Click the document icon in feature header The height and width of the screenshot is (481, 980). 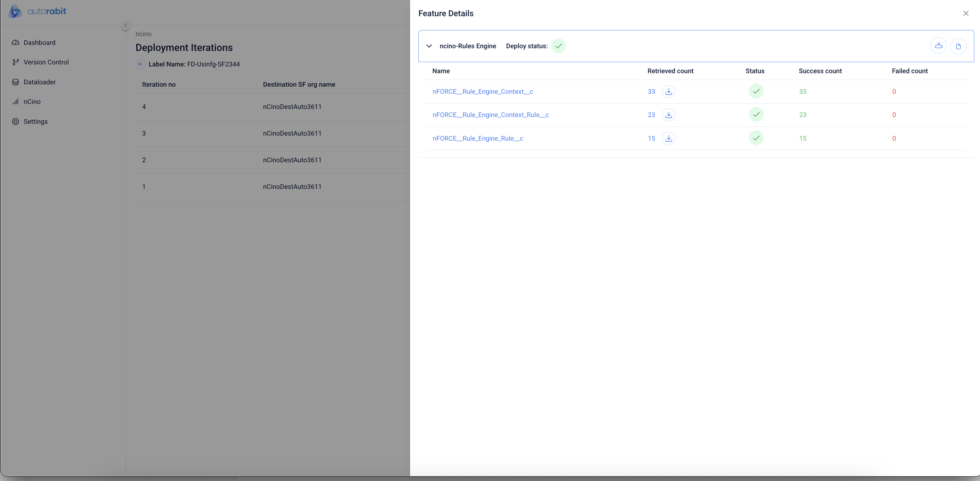958,47
